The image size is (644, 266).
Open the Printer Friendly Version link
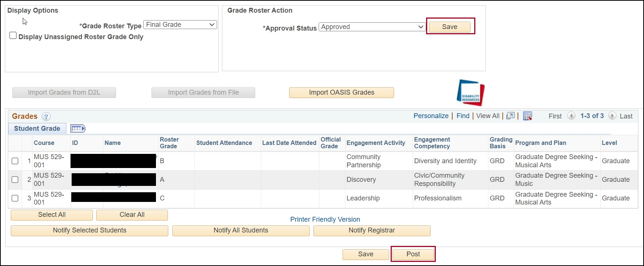coord(325,219)
